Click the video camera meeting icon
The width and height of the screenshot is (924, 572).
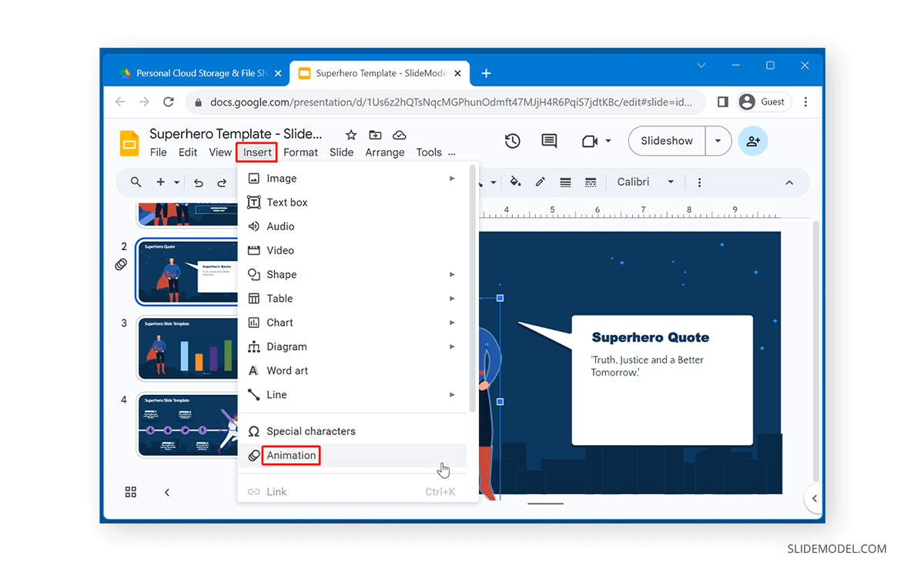[590, 141]
